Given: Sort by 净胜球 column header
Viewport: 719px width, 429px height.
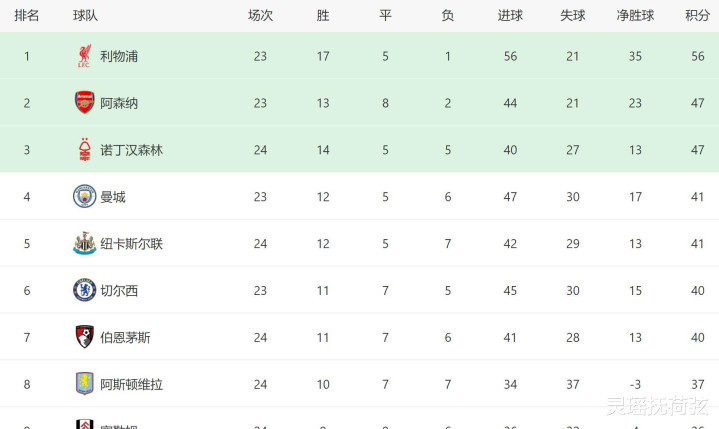Looking at the screenshot, I should click(635, 16).
